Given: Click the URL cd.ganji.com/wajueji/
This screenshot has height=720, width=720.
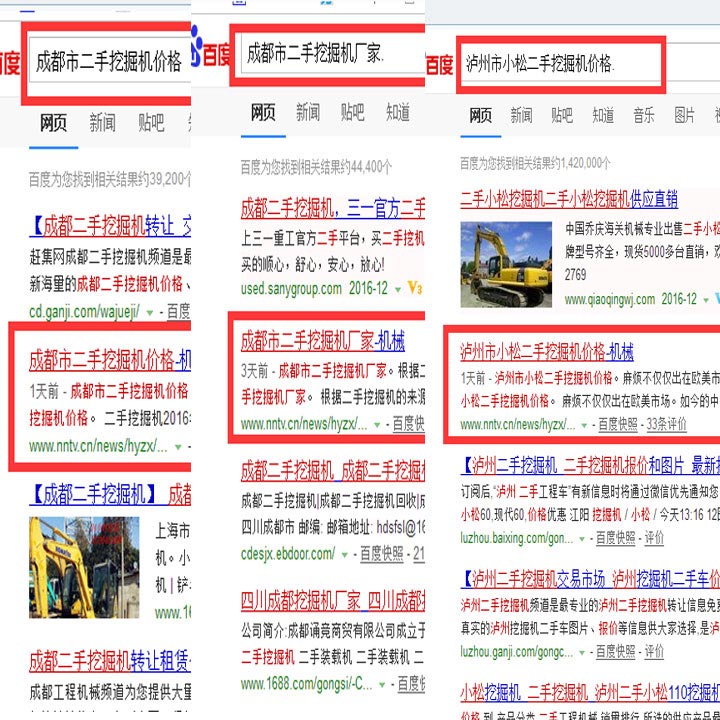Looking at the screenshot, I should (x=84, y=312).
